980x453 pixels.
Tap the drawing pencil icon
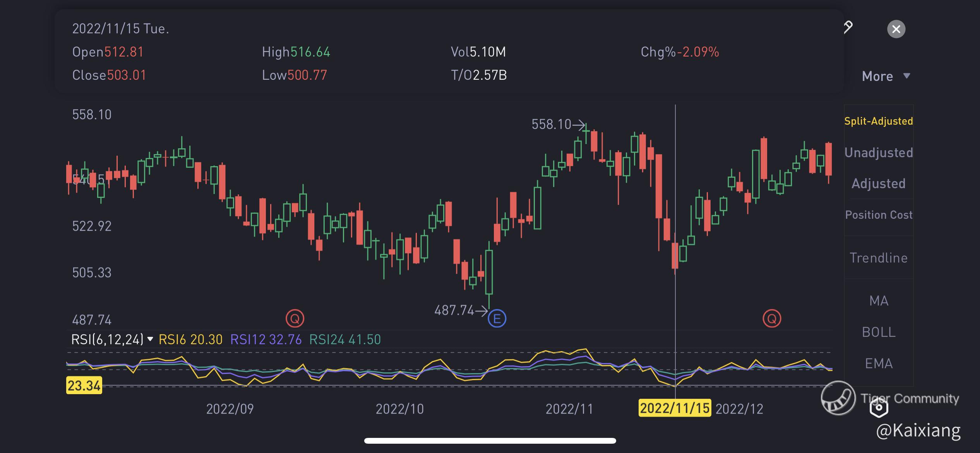[848, 27]
